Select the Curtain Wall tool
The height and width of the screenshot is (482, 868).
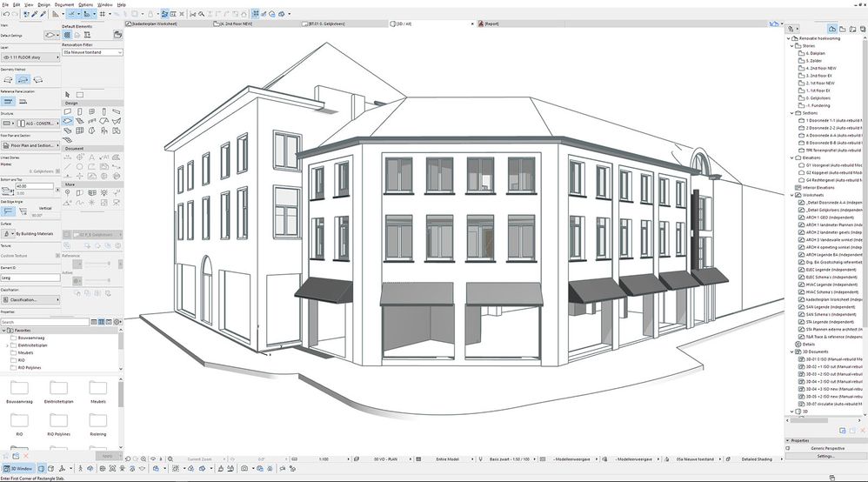click(80, 131)
